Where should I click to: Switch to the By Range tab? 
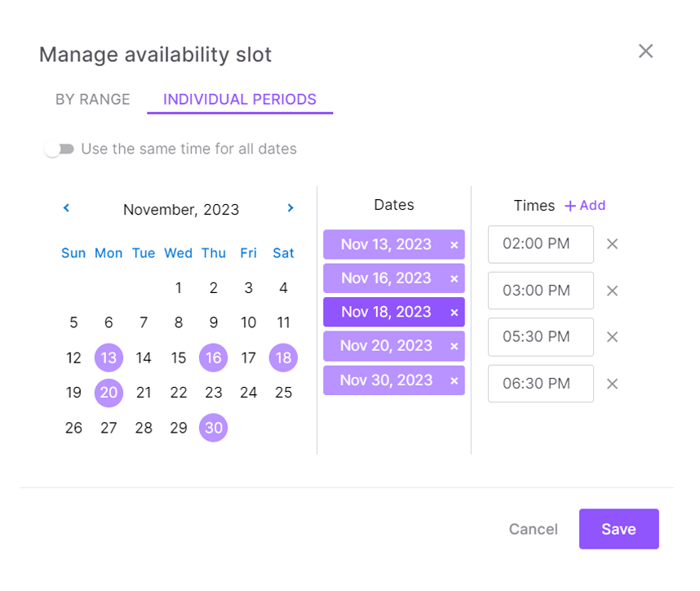coord(93,100)
